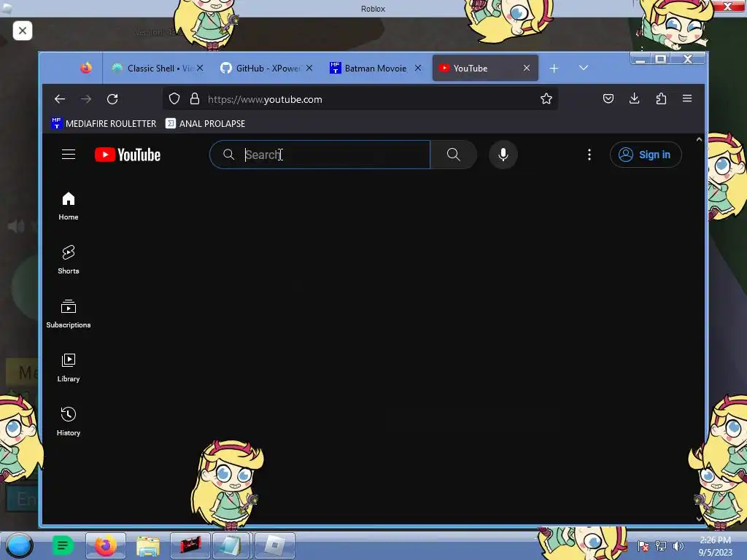Switch to Roblox in the taskbar
The width and height of the screenshot is (747, 560).
pyautogui.click(x=275, y=545)
